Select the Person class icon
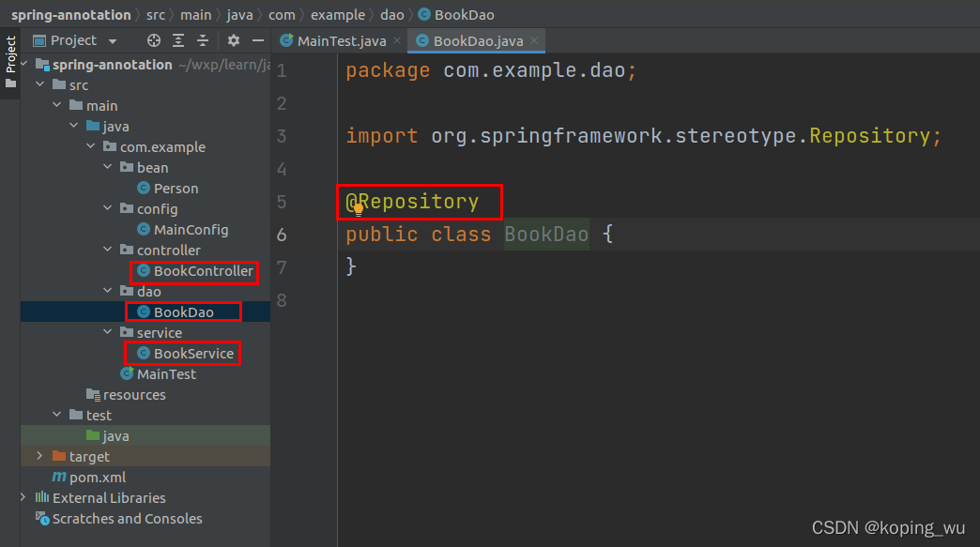The width and height of the screenshot is (980, 547). point(144,188)
